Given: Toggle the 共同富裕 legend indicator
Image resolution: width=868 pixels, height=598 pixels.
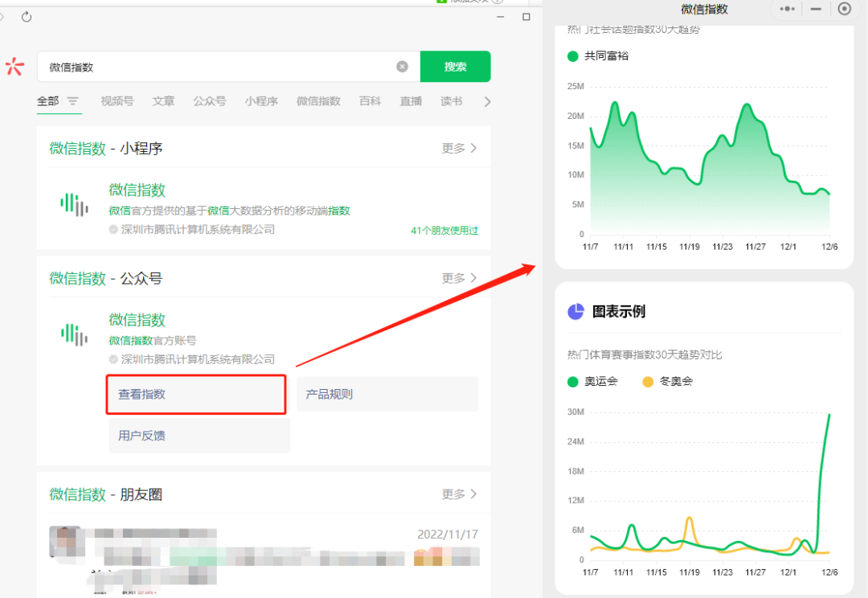Looking at the screenshot, I should pyautogui.click(x=572, y=56).
